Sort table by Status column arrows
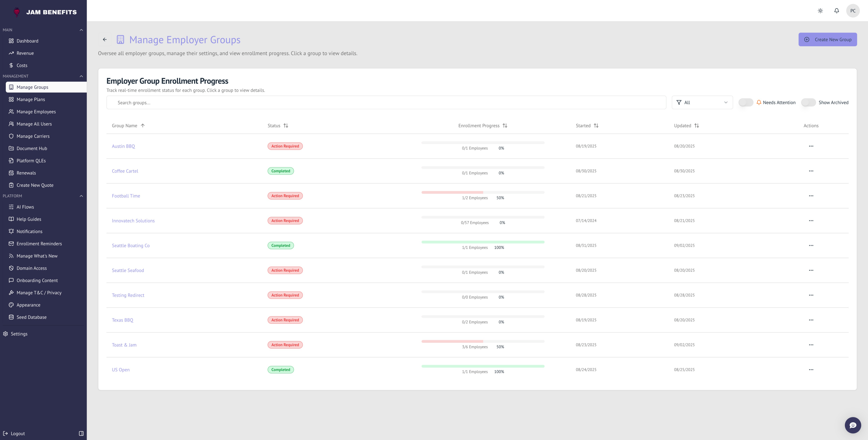 pyautogui.click(x=286, y=126)
